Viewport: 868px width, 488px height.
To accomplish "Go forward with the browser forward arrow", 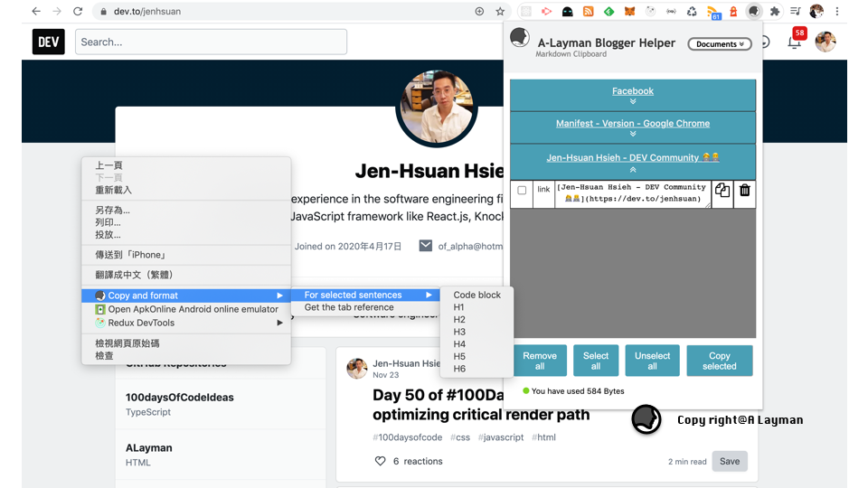I will (x=56, y=11).
